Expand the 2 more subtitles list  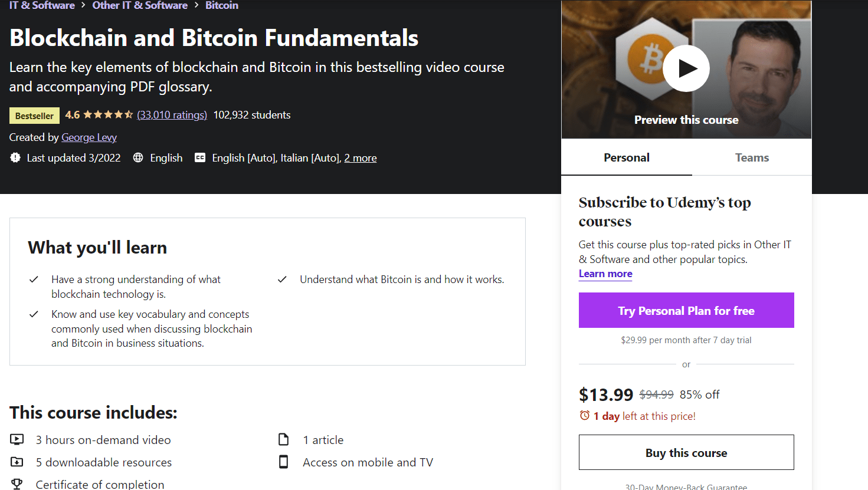coord(361,157)
